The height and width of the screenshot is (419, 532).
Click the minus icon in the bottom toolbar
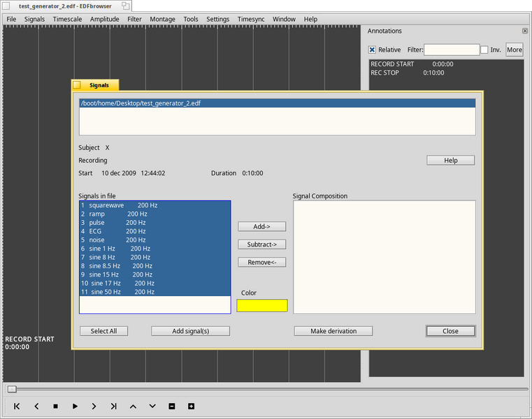tap(172, 406)
